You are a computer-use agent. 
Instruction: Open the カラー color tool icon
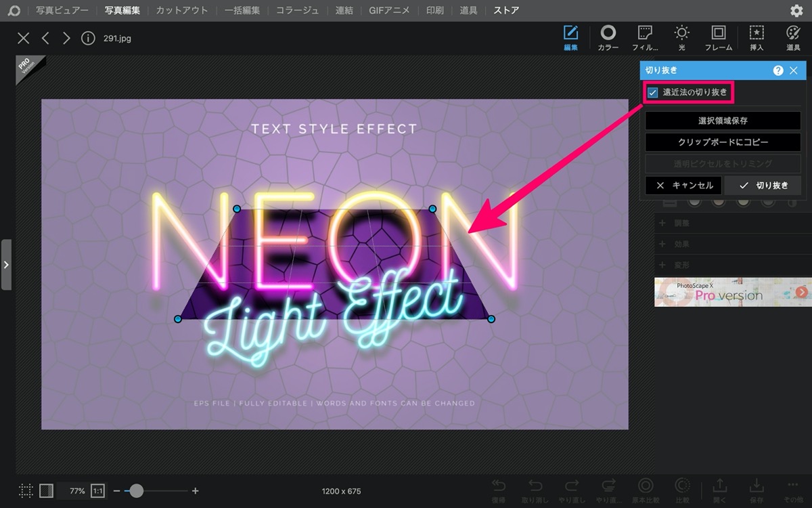608,33
